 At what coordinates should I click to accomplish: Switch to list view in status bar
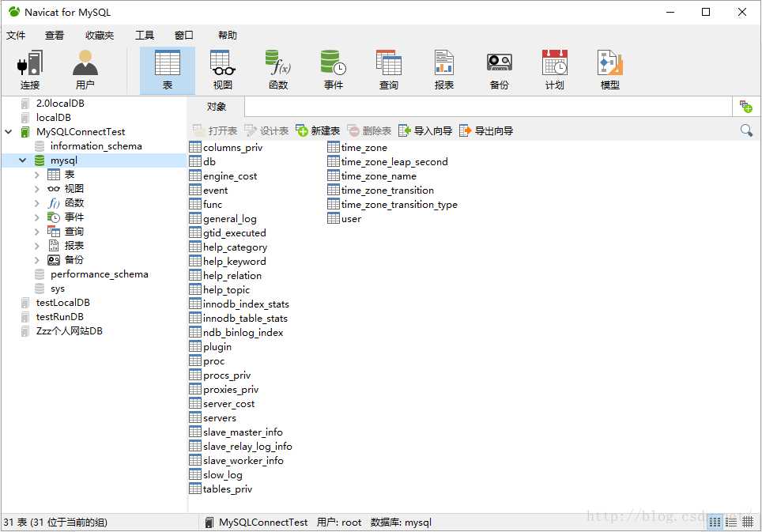pos(731,523)
